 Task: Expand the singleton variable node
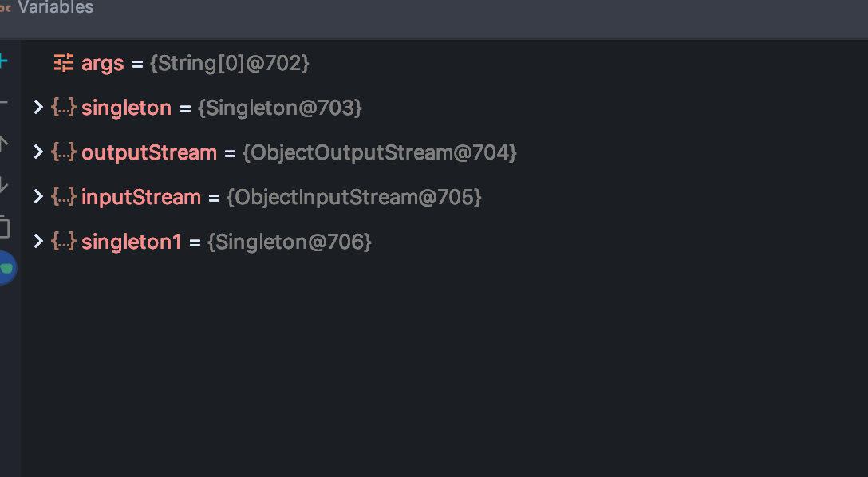(38, 107)
